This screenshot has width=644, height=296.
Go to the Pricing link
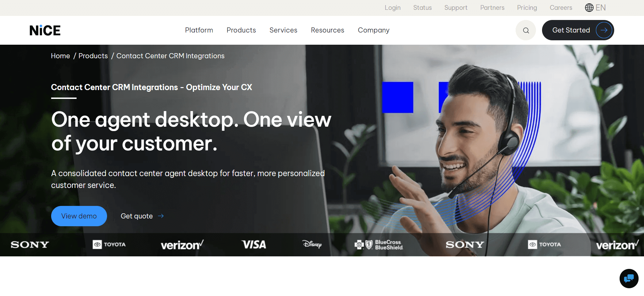click(x=527, y=7)
